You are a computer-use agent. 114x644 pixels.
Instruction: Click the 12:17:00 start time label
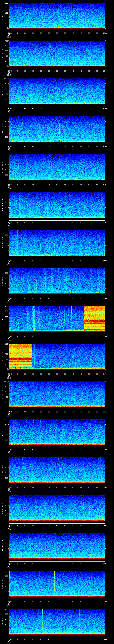click(9, 147)
